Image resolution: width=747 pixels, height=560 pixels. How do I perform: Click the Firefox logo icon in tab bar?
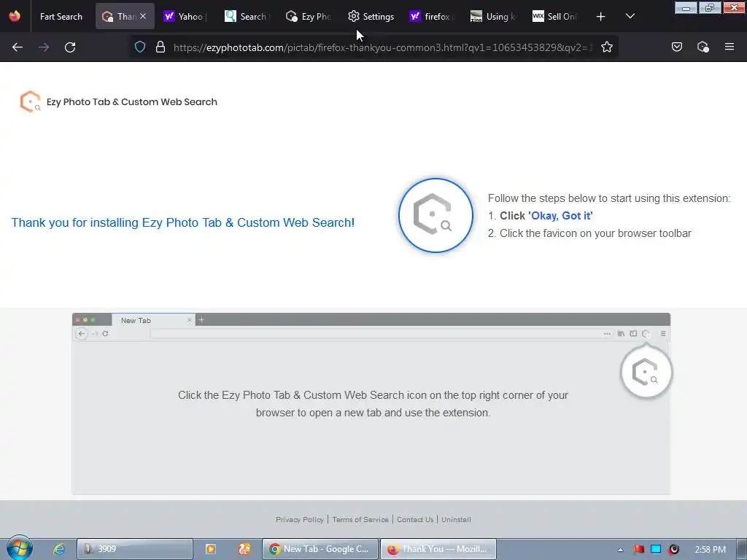click(x=15, y=16)
